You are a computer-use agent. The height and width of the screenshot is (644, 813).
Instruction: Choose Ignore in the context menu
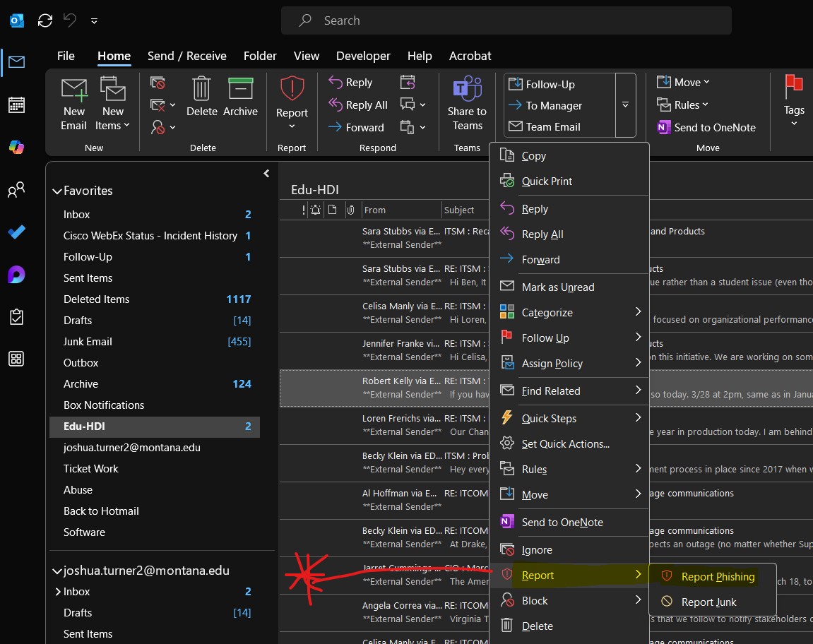click(569, 549)
